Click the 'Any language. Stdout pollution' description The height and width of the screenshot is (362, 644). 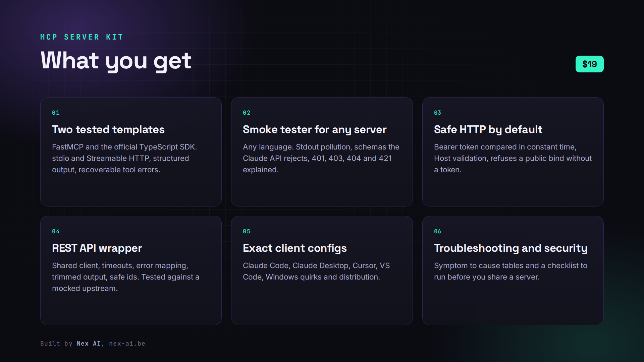pyautogui.click(x=321, y=158)
